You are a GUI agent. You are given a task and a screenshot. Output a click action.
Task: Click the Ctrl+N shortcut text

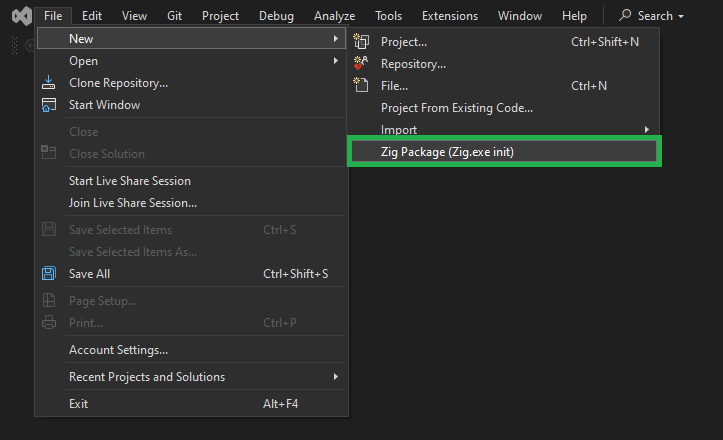click(589, 86)
